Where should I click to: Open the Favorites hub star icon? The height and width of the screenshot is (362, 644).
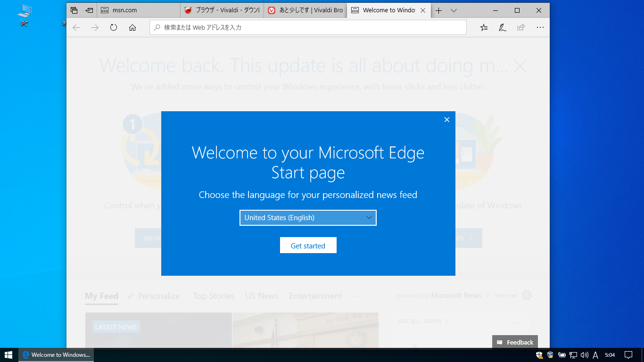click(x=484, y=28)
